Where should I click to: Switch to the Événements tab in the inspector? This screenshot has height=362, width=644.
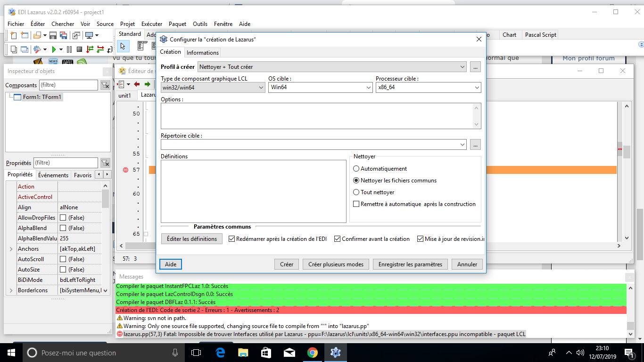pos(53,175)
